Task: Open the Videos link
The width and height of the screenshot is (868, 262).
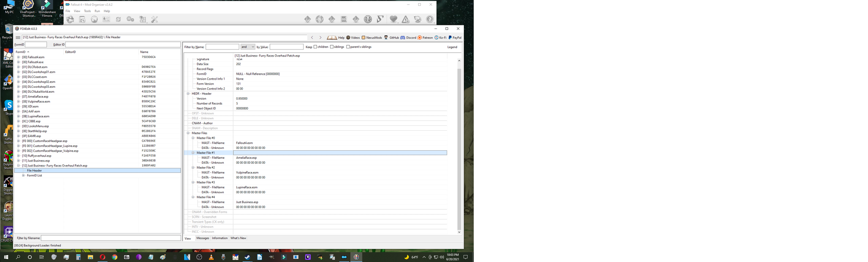Action: tap(353, 38)
